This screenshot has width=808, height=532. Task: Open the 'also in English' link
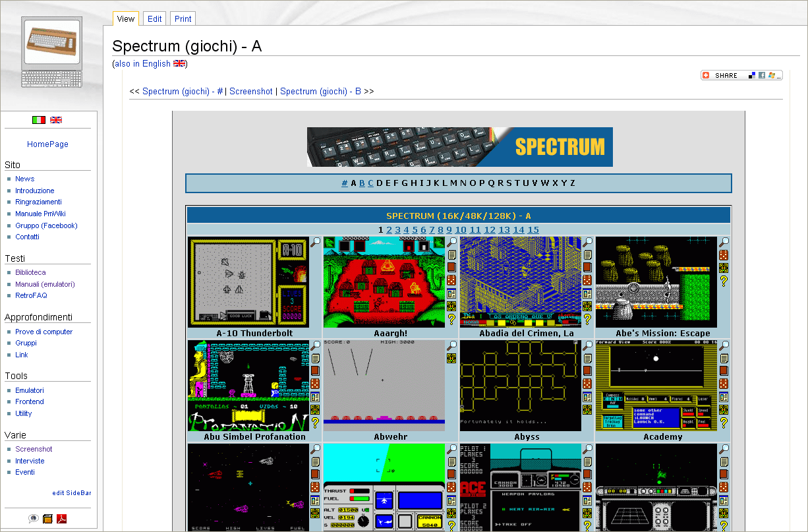tap(142, 63)
